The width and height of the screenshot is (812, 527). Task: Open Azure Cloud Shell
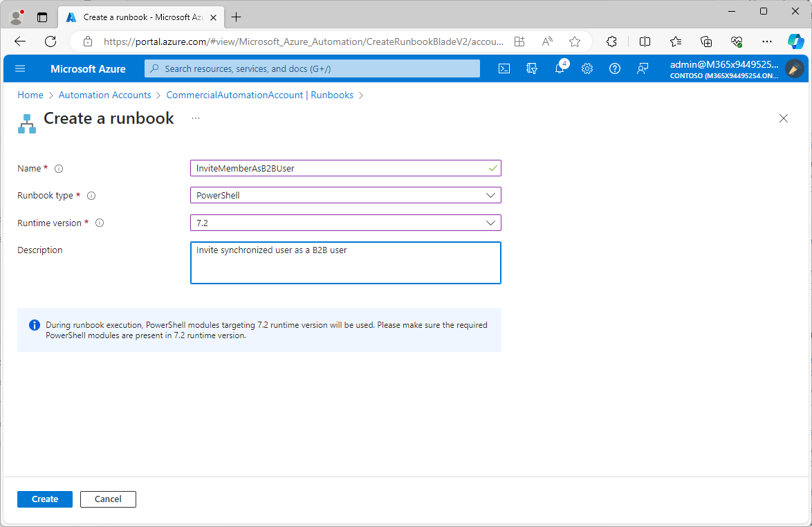[504, 68]
